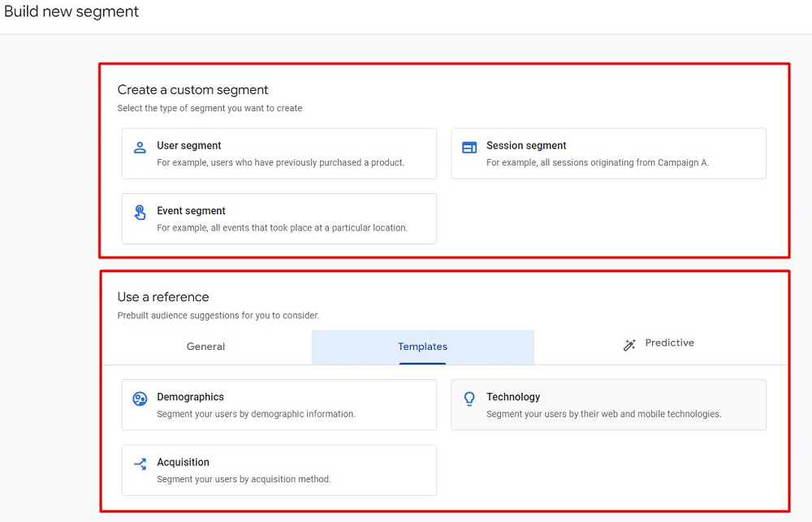Click the Event segment touch icon
This screenshot has height=522, width=812.
(x=140, y=213)
